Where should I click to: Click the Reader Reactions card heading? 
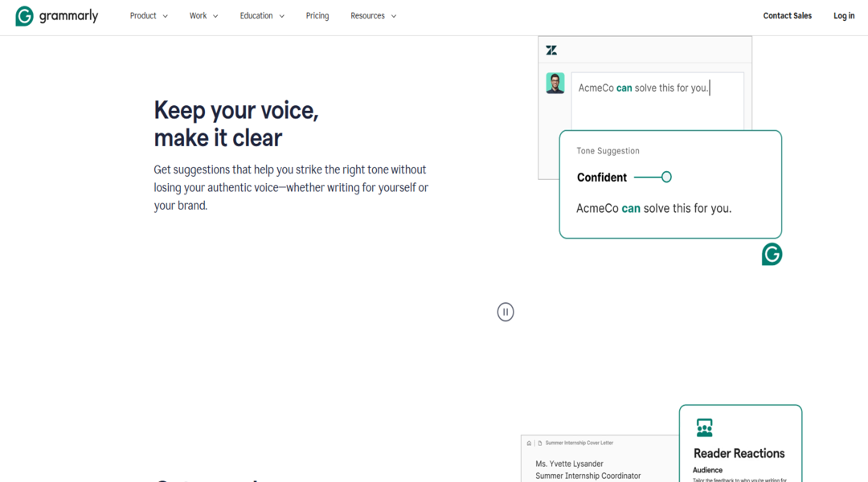tap(739, 453)
